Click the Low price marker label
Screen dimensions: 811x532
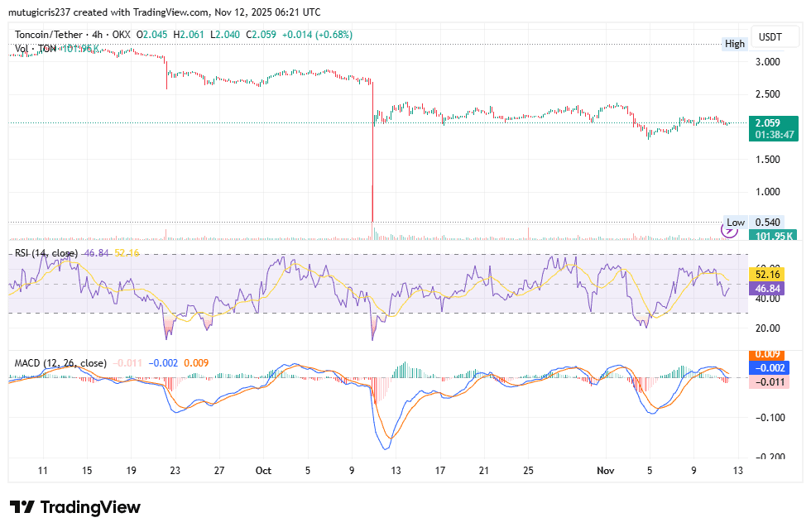click(735, 223)
